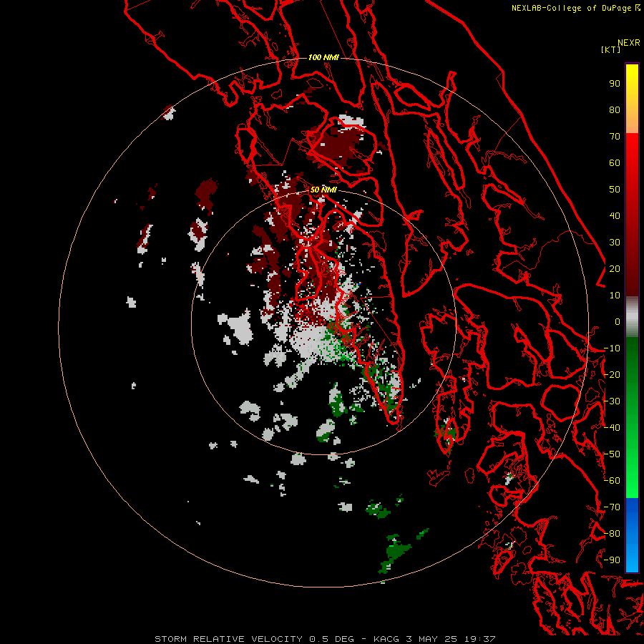644x644 pixels.
Task: Click the 50 NMI range ring label
Action: pyautogui.click(x=323, y=190)
